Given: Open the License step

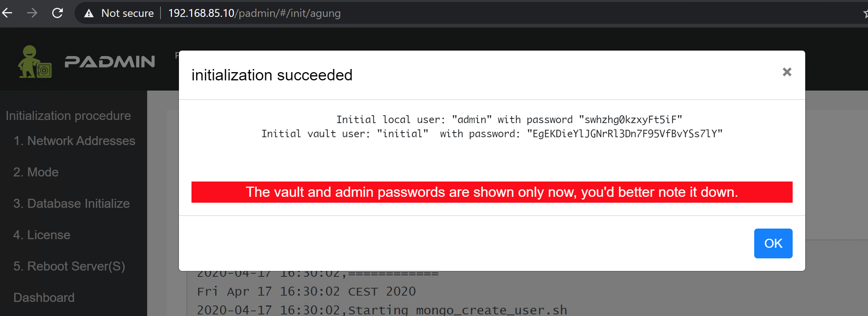Looking at the screenshot, I should point(42,235).
